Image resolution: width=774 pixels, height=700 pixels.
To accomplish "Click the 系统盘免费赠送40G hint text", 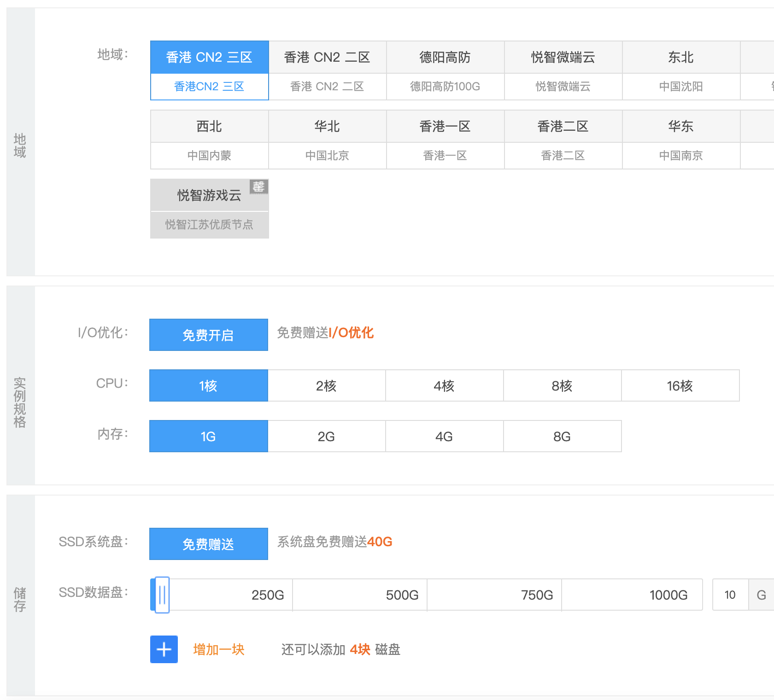I will tap(334, 542).
